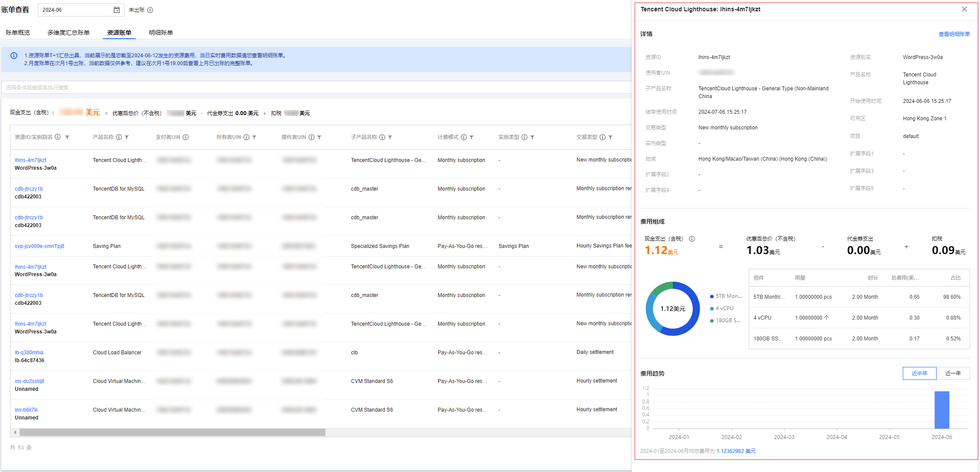
Task: Open the calendar picker for 2024-06
Action: [116, 10]
